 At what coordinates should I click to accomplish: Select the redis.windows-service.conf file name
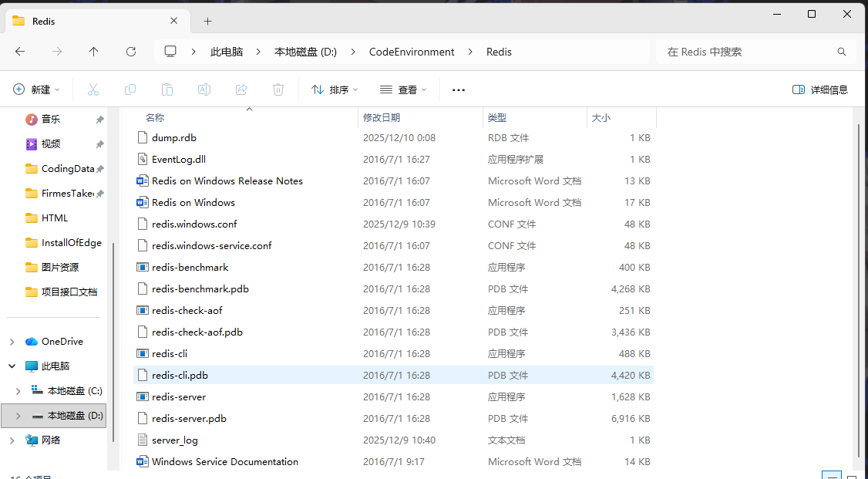(x=211, y=245)
